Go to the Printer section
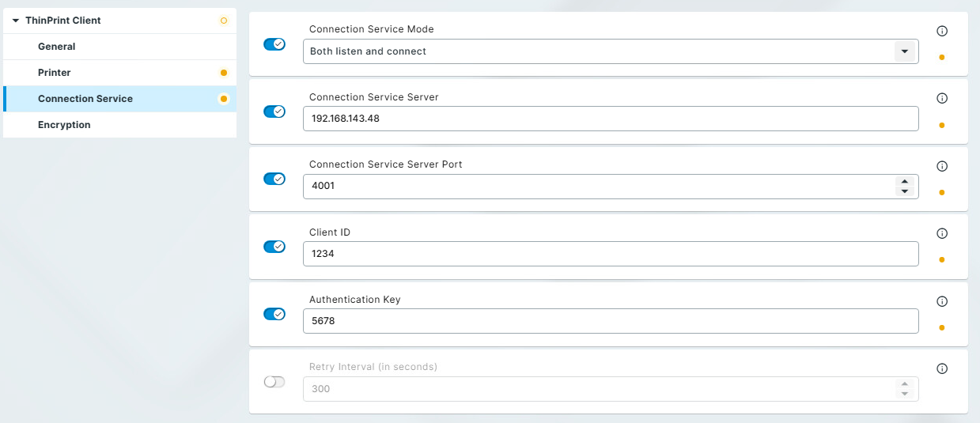This screenshot has width=980, height=423. (x=55, y=73)
